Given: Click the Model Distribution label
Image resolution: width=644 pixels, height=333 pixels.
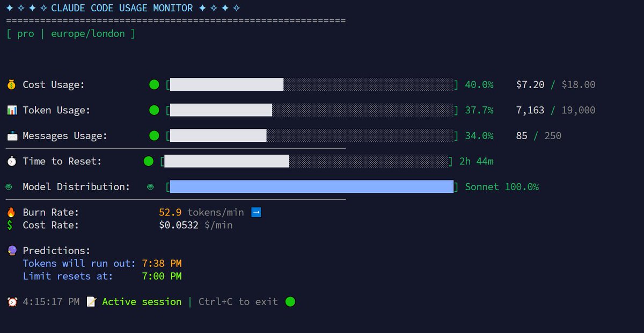Looking at the screenshot, I should tap(76, 187).
